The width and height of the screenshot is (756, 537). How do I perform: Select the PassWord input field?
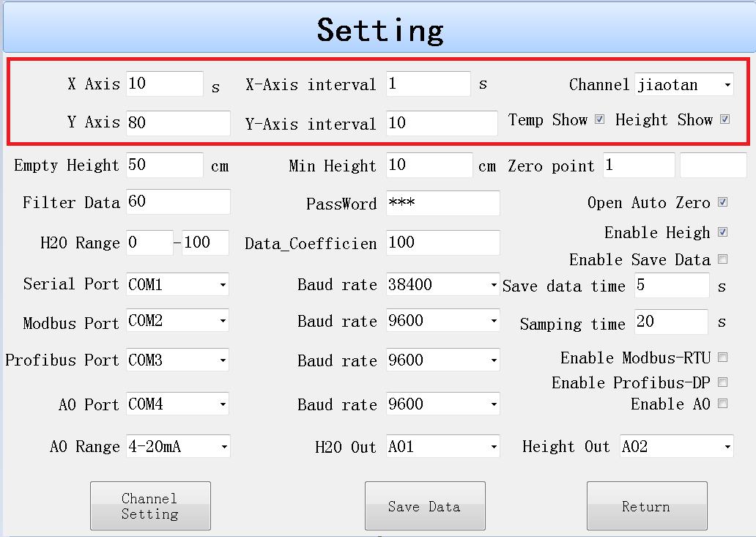[x=442, y=204]
